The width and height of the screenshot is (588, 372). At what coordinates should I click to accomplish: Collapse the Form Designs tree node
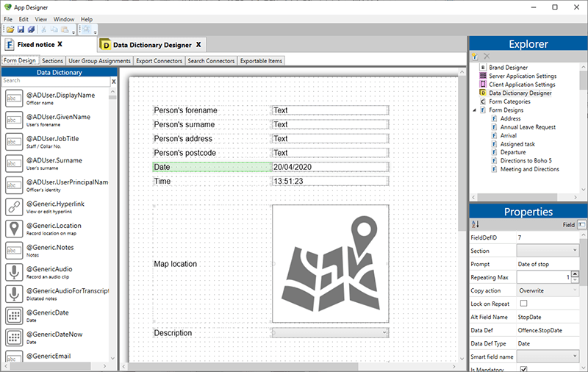tap(473, 110)
